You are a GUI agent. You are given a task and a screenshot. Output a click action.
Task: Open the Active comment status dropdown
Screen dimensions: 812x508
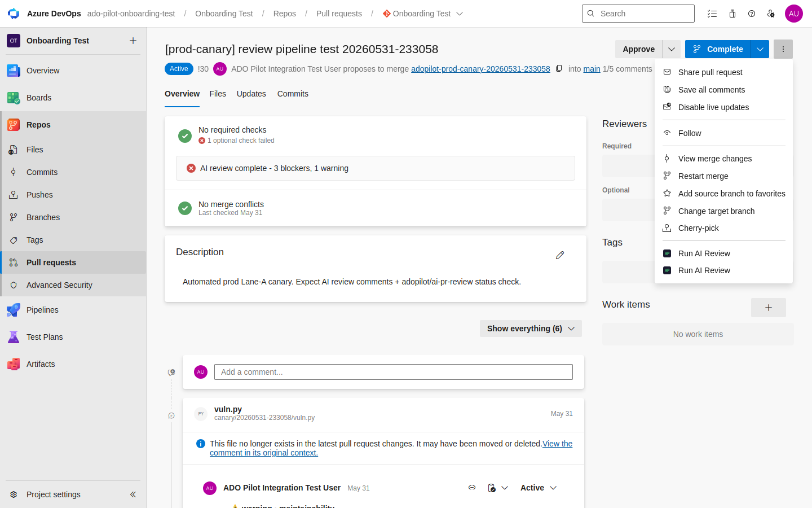pyautogui.click(x=539, y=488)
